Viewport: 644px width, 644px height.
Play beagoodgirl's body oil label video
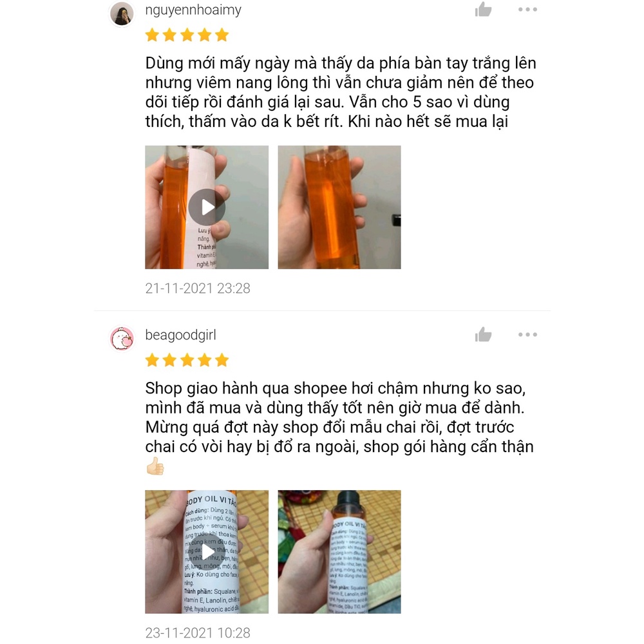click(x=207, y=552)
